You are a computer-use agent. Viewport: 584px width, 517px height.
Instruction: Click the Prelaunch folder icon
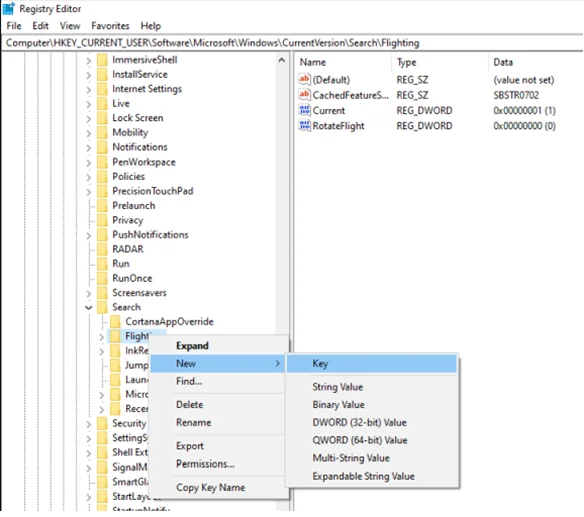click(102, 206)
